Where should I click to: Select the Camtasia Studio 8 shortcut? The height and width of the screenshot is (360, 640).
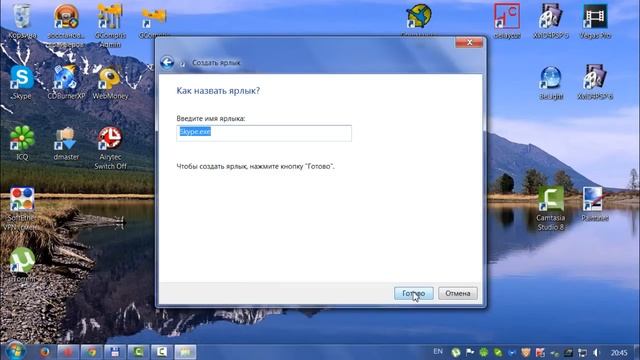click(x=551, y=208)
